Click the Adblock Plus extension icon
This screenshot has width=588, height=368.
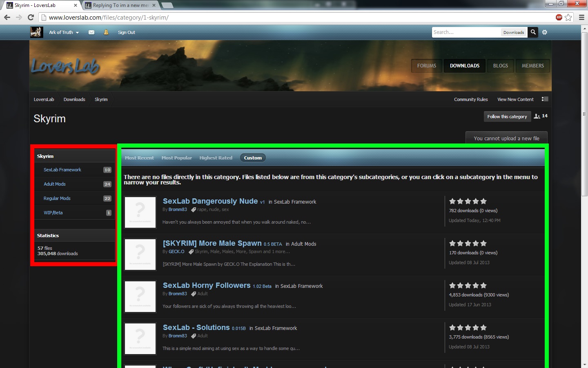point(559,17)
